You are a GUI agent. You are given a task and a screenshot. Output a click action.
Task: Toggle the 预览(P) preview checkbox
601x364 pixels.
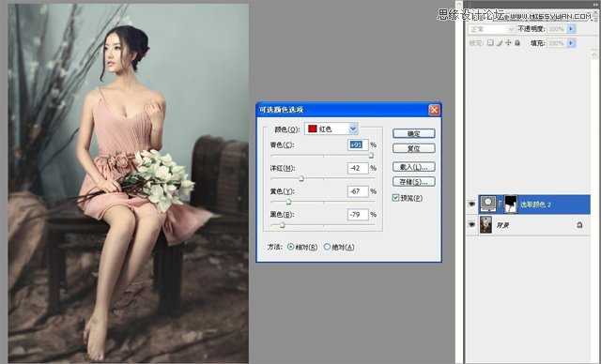[x=395, y=198]
